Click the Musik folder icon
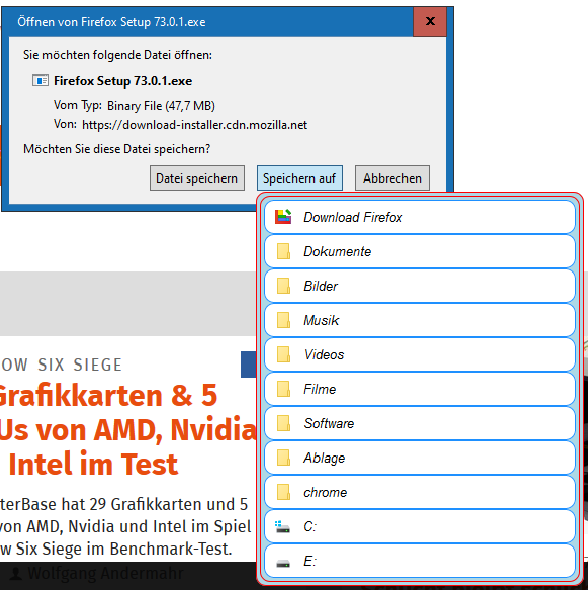 click(x=283, y=320)
